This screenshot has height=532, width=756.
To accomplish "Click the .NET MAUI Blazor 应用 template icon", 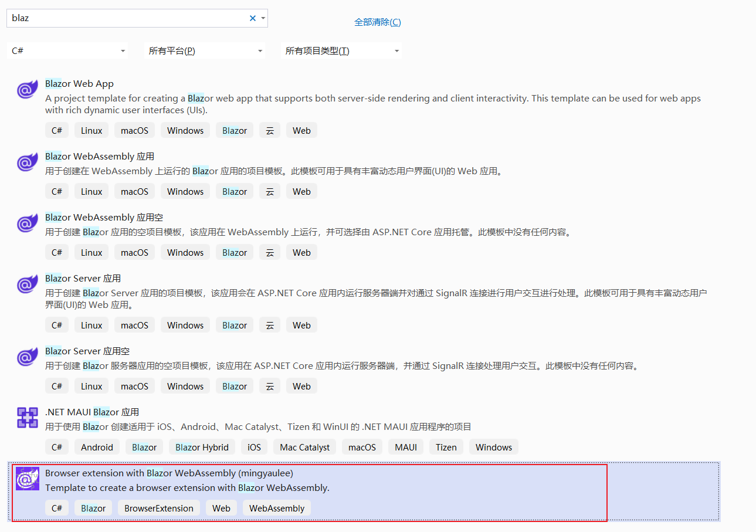I will tap(28, 418).
